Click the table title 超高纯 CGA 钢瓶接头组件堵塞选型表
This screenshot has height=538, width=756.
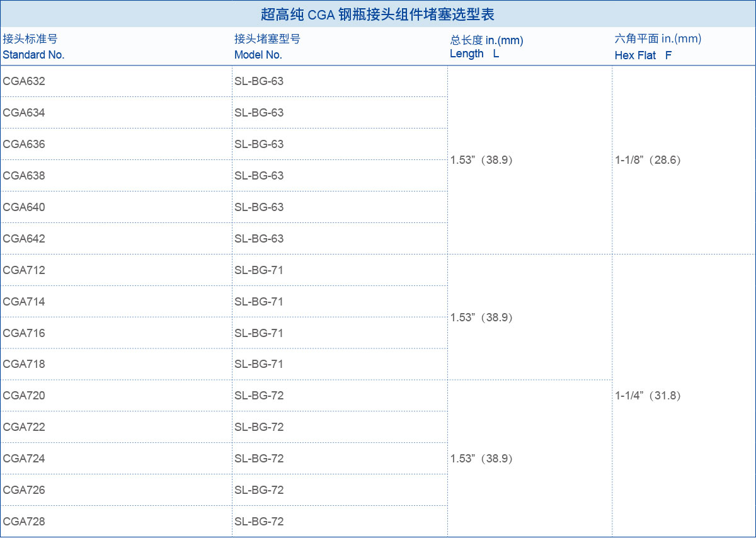377,14
